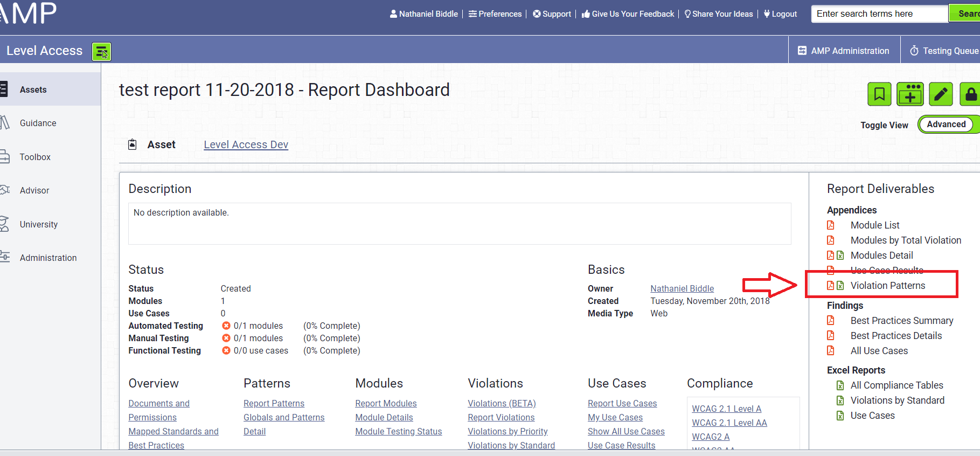The width and height of the screenshot is (980, 456).
Task: Click Excel icon for All Compliance Tables
Action: click(840, 385)
